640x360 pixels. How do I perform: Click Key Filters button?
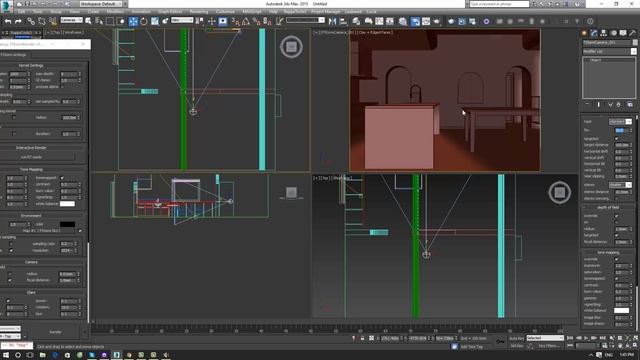549,346
